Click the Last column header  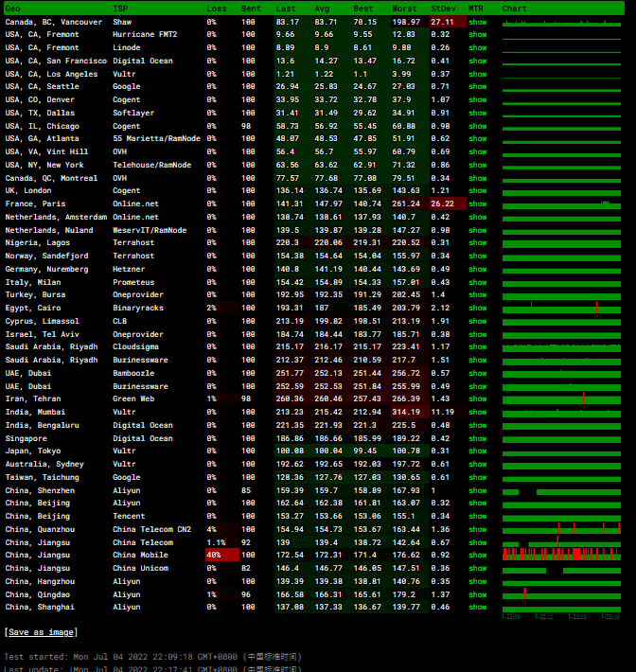[x=286, y=9]
